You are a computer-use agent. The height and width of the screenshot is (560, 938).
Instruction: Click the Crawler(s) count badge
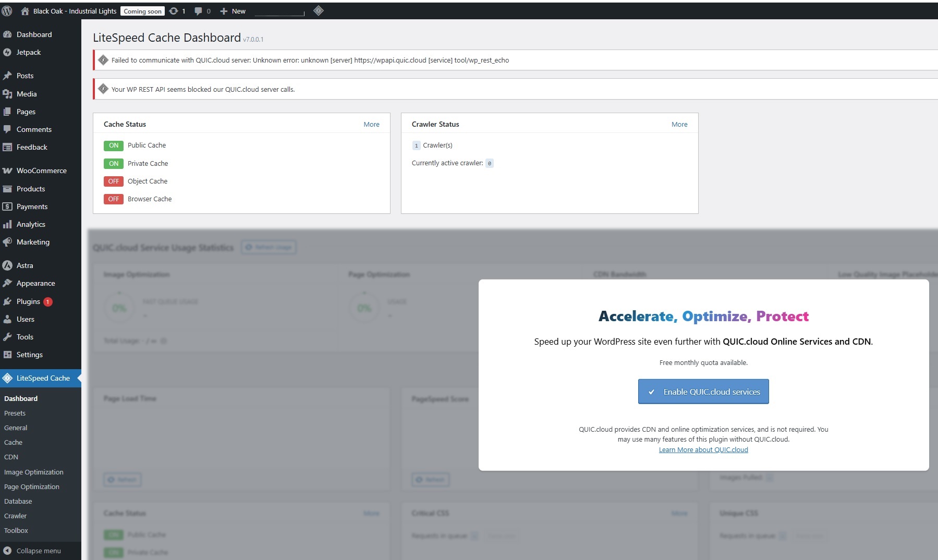coord(416,145)
